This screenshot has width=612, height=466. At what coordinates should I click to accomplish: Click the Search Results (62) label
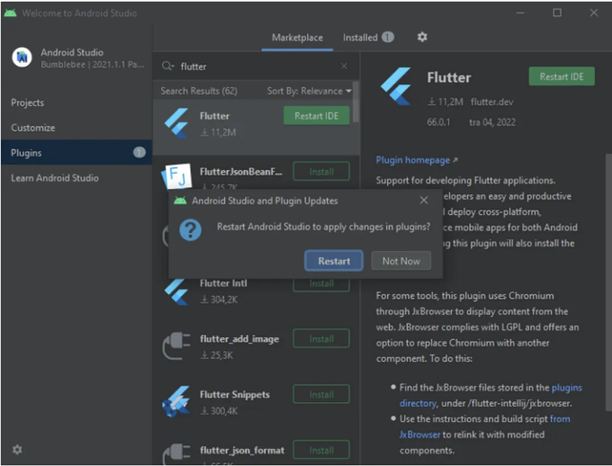(x=199, y=91)
